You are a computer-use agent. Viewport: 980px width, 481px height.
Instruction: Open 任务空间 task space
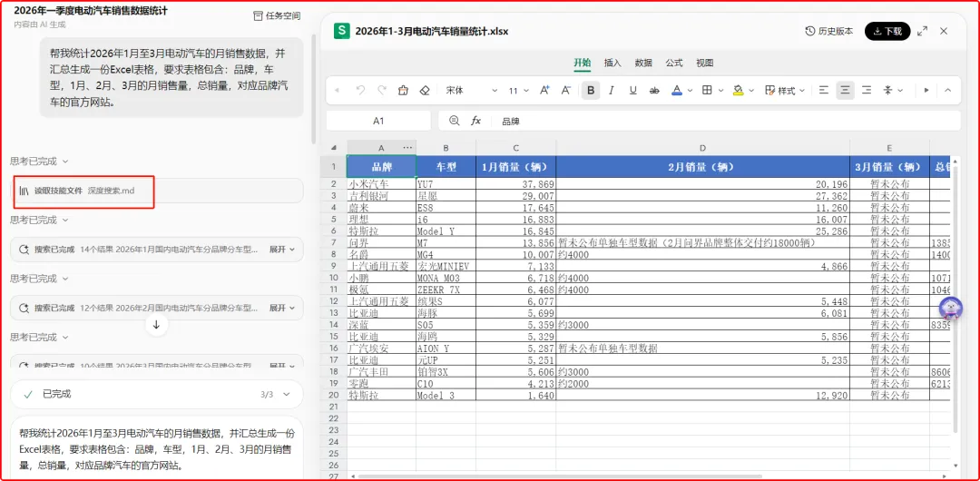(277, 15)
